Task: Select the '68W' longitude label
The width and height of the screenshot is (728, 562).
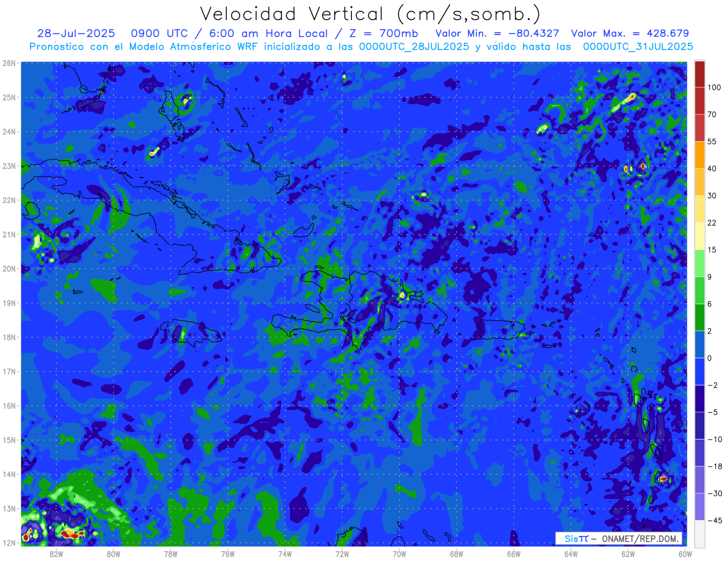Action: [x=456, y=554]
